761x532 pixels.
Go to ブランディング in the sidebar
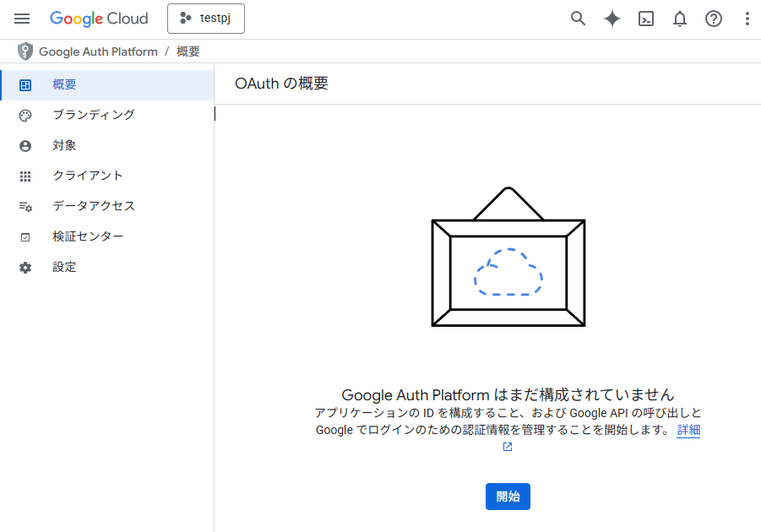click(93, 115)
